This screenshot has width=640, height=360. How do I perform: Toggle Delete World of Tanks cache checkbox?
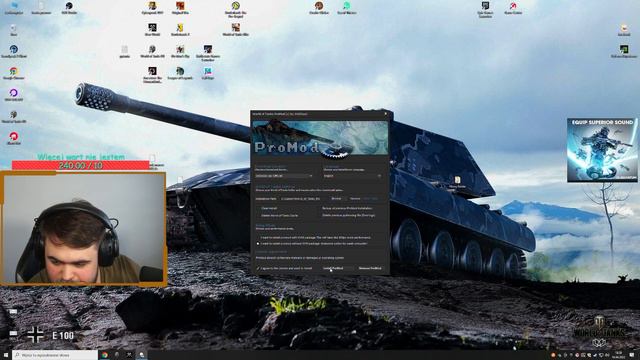pos(259,215)
